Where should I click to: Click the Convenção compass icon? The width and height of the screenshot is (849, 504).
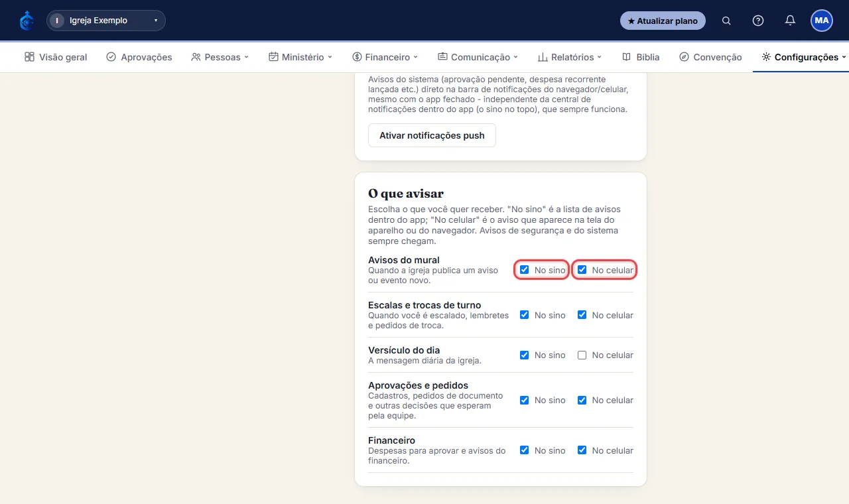684,57
